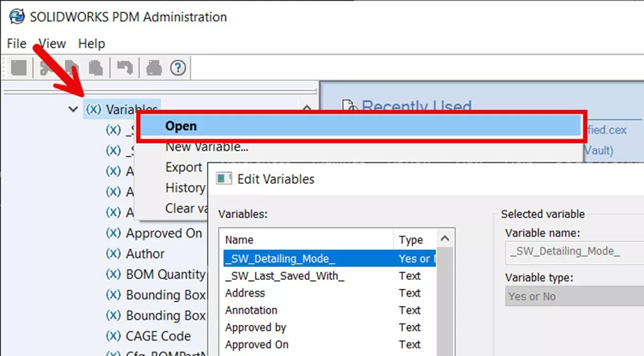Click the variables list vertical scrollbar track
This screenshot has width=644, height=356.
[445, 303]
